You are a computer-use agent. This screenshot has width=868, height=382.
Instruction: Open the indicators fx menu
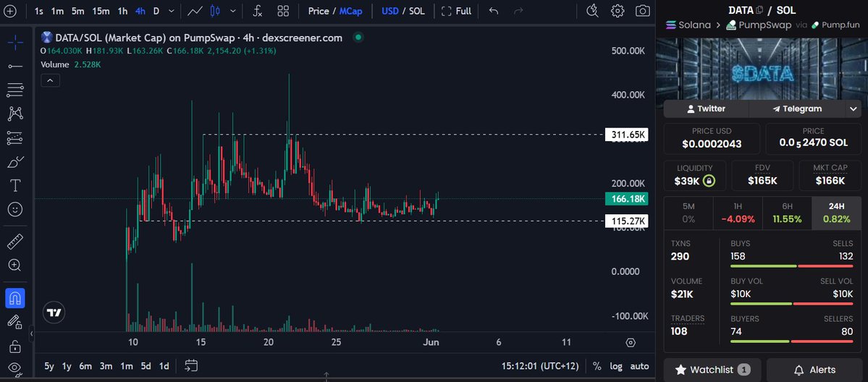[258, 11]
